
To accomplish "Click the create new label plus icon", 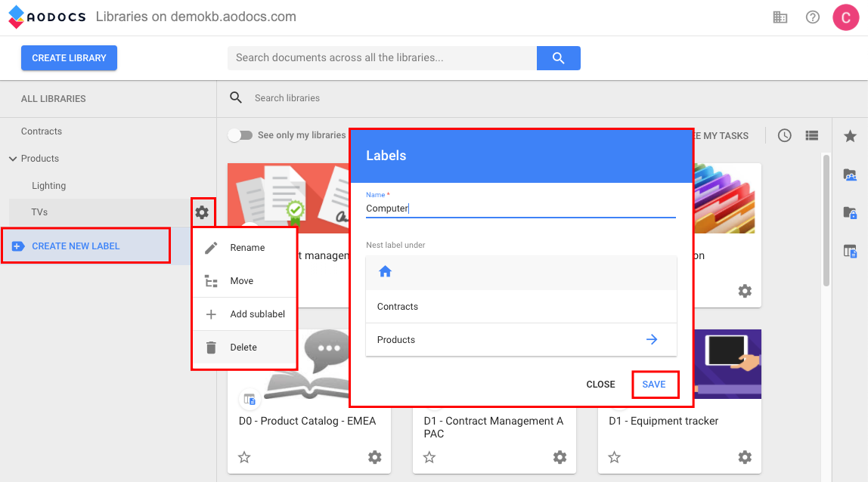I will (18, 246).
